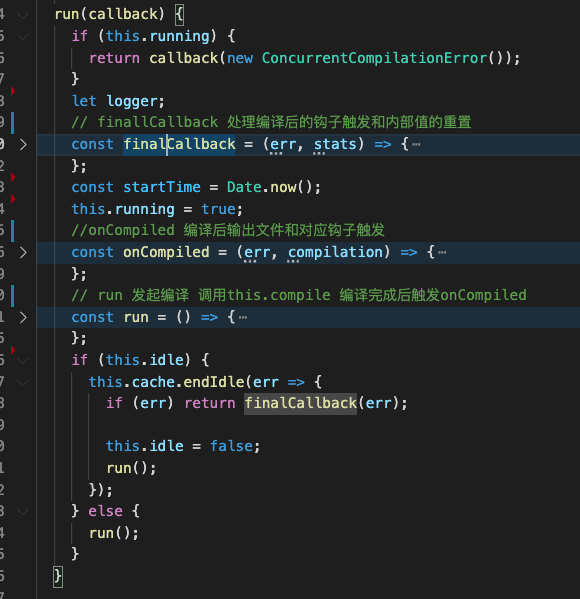This screenshot has height=599, width=580.
Task: Click 'this.running' inside the if condition
Action: (158, 36)
